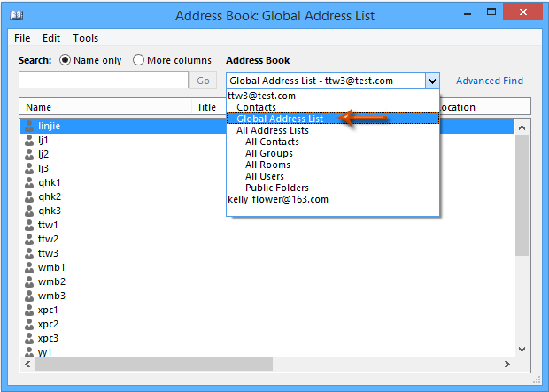549x392 pixels.
Task: Click the vertical scrollbar down arrow
Action: point(522,350)
